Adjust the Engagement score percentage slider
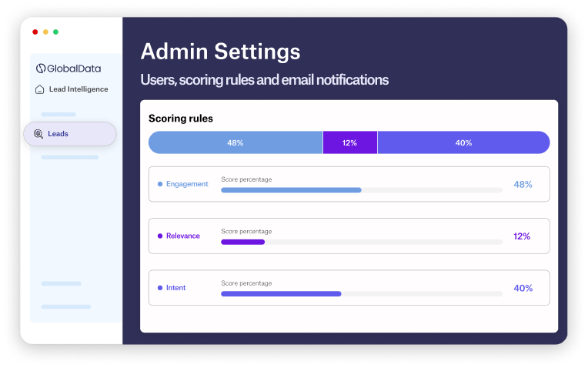Viewport: 588px width, 368px height. tap(362, 190)
